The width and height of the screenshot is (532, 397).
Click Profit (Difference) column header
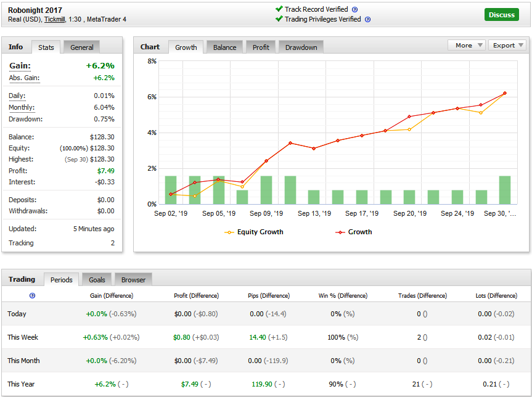(x=197, y=295)
